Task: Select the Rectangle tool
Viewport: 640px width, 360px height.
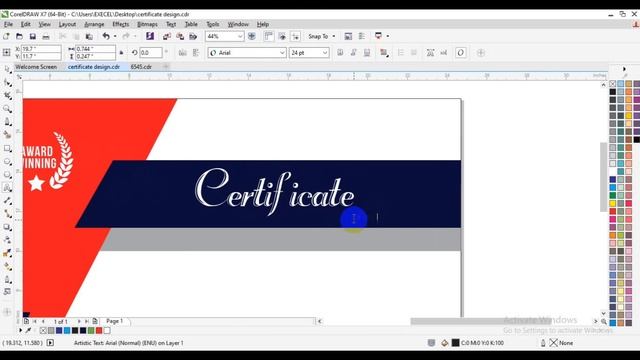Action: (7, 149)
